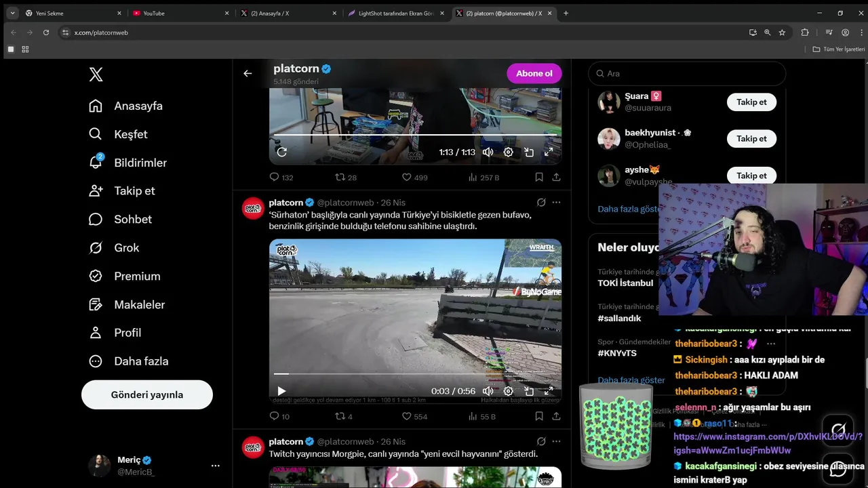Bookmark page with star icon

782,33
